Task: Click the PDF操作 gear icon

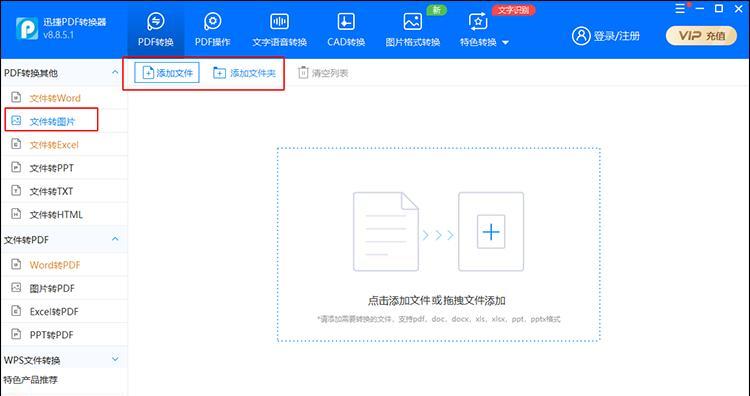Action: point(212,21)
